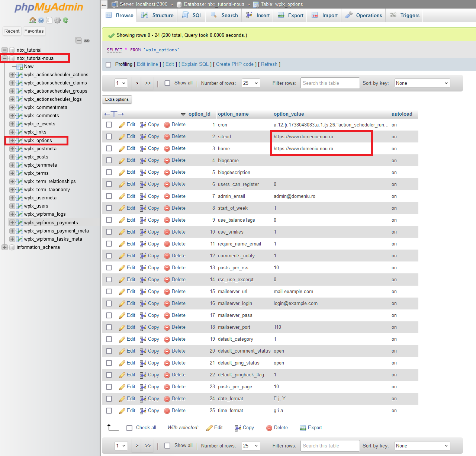Open the Operations tab

click(x=364, y=15)
